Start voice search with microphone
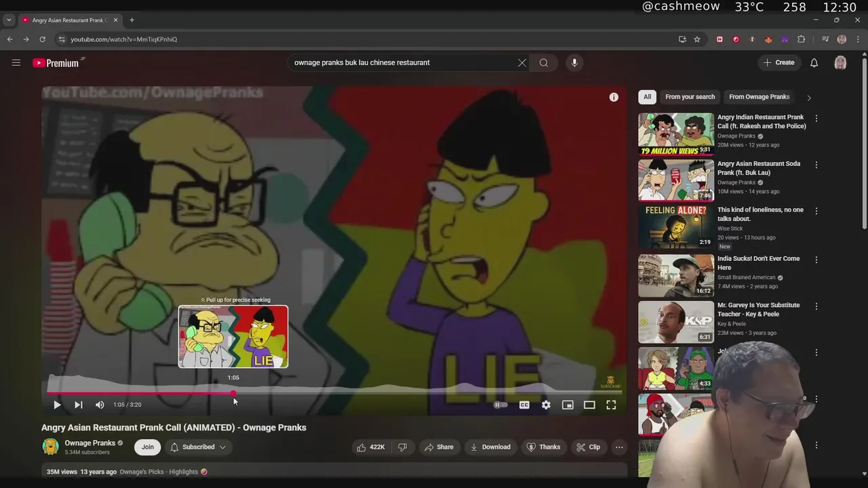The image size is (868, 488). [x=574, y=62]
